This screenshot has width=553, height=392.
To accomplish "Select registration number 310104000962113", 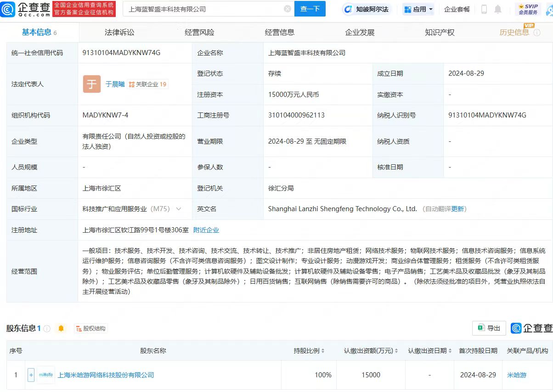I will click(296, 115).
